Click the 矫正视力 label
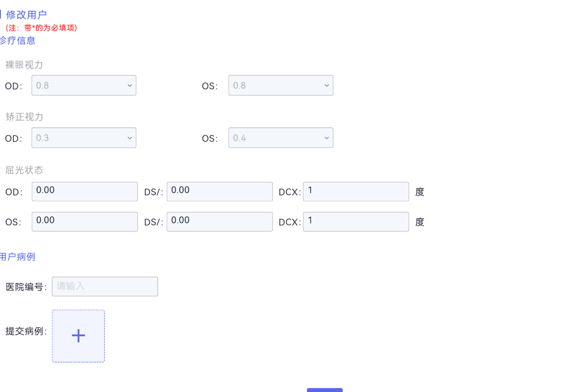580x392 pixels. coord(24,117)
